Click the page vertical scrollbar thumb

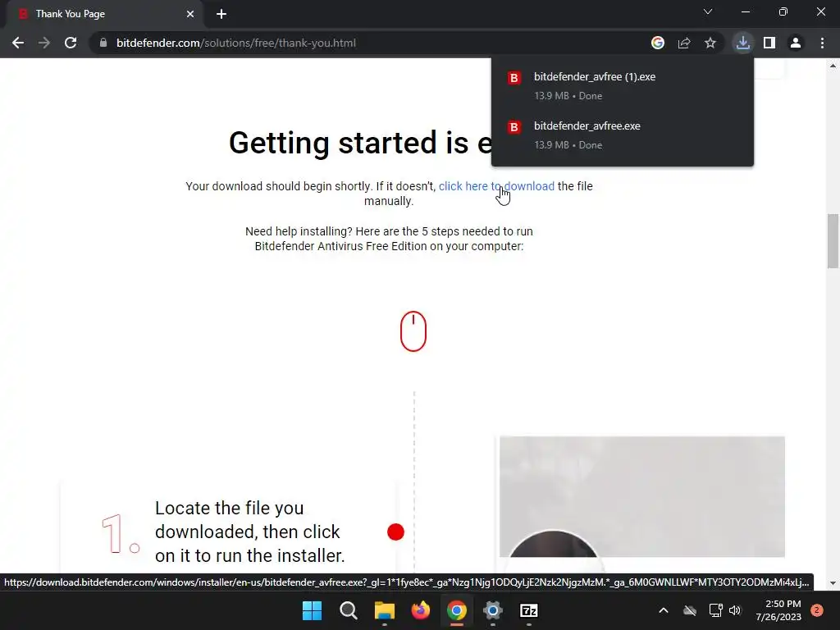coord(833,240)
